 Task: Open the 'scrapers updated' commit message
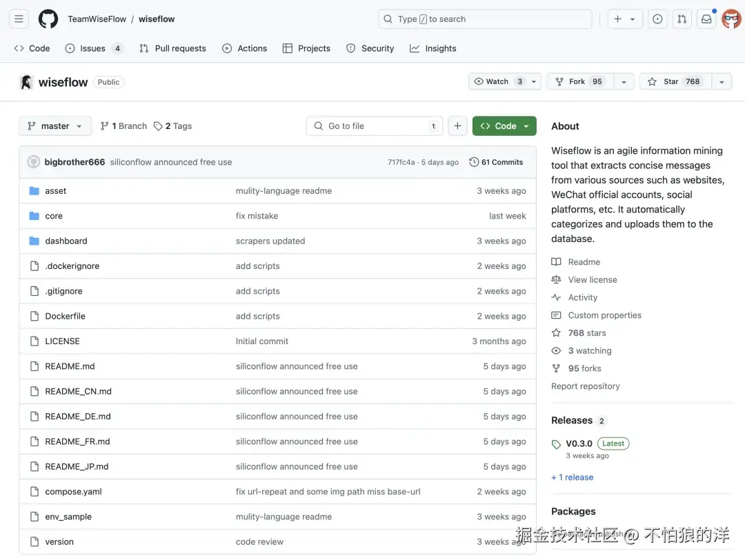coord(270,241)
